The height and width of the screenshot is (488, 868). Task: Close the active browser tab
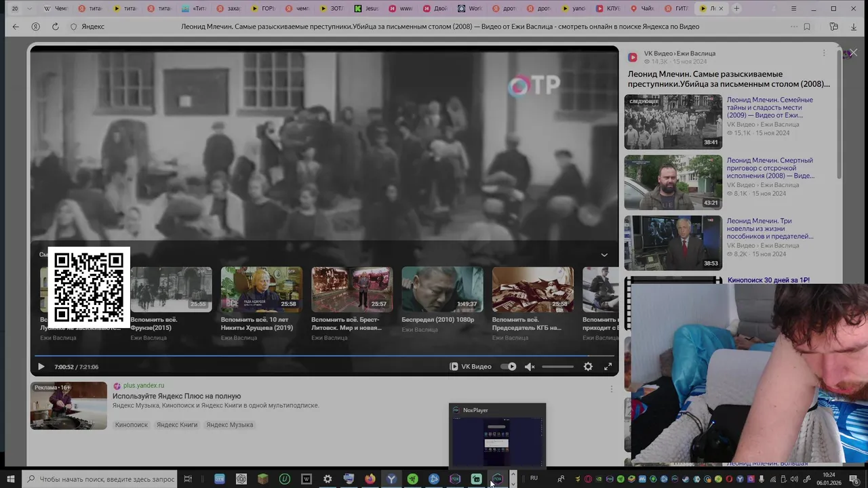pos(721,9)
